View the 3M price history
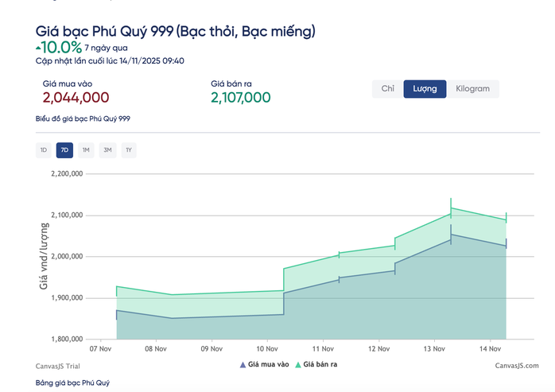 pos(107,149)
